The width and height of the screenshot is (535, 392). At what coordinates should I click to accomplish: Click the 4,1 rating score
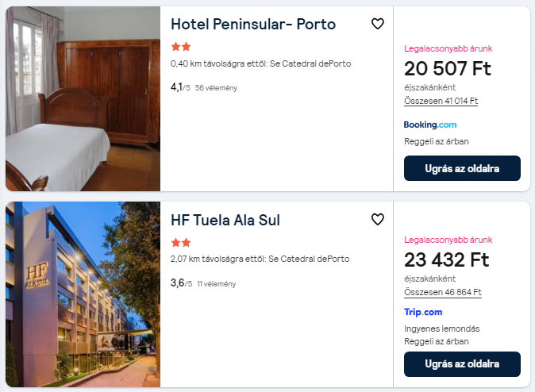click(177, 86)
